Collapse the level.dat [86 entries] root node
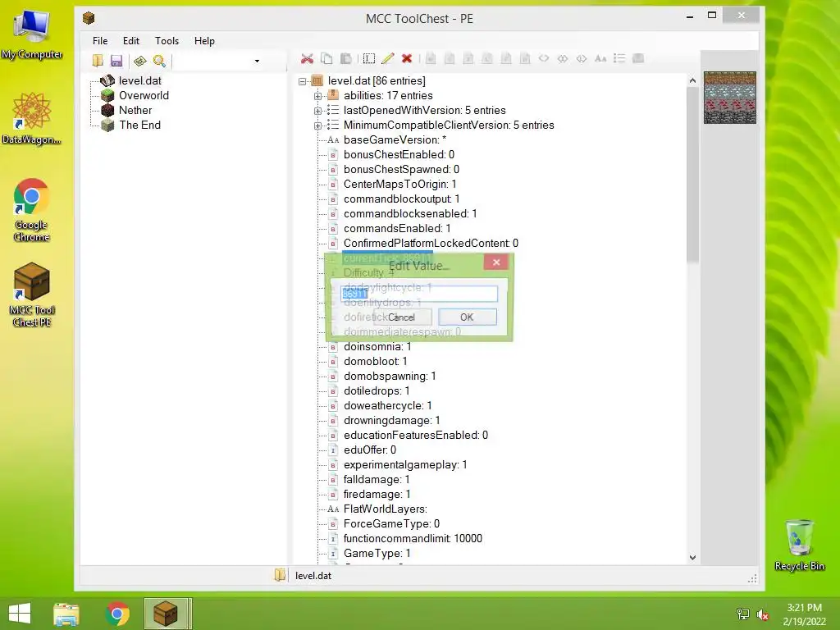Screen dimensions: 840x630 tap(303, 81)
